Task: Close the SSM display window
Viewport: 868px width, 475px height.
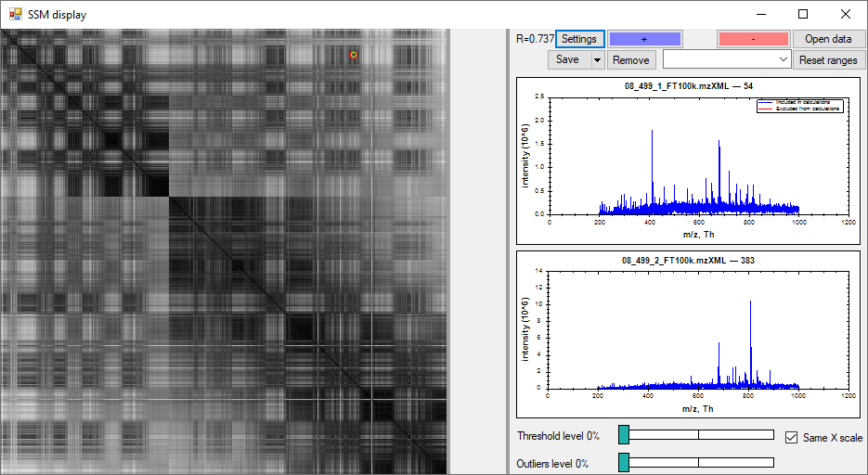Action: click(846, 14)
